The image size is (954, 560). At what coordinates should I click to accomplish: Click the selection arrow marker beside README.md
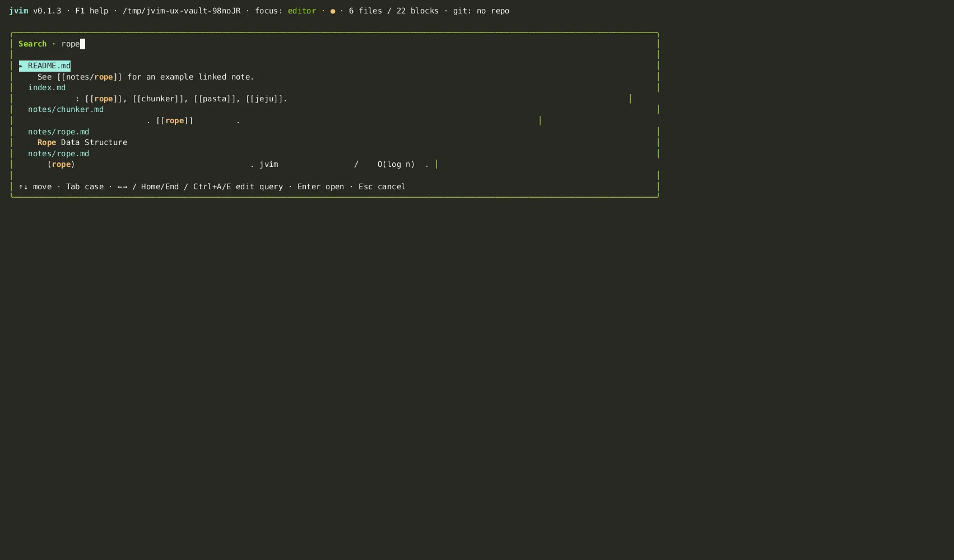click(21, 66)
